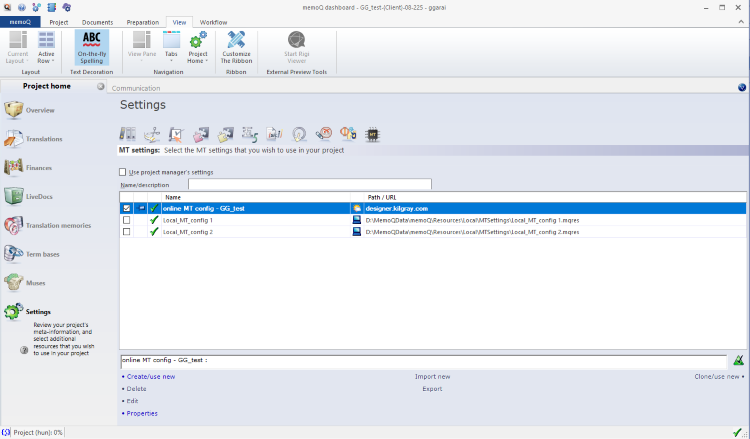Viewport: 750px width, 439px height.
Task: Toggle On-the-fly Spelling in the ribbon
Action: (x=92, y=46)
